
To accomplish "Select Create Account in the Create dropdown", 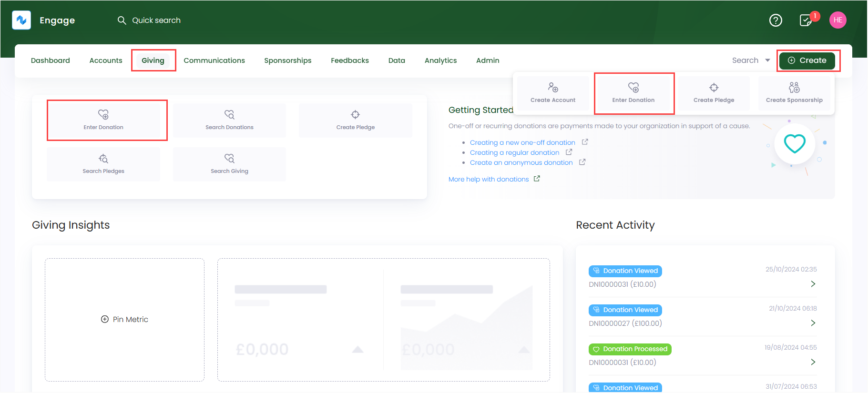I will pos(553,93).
